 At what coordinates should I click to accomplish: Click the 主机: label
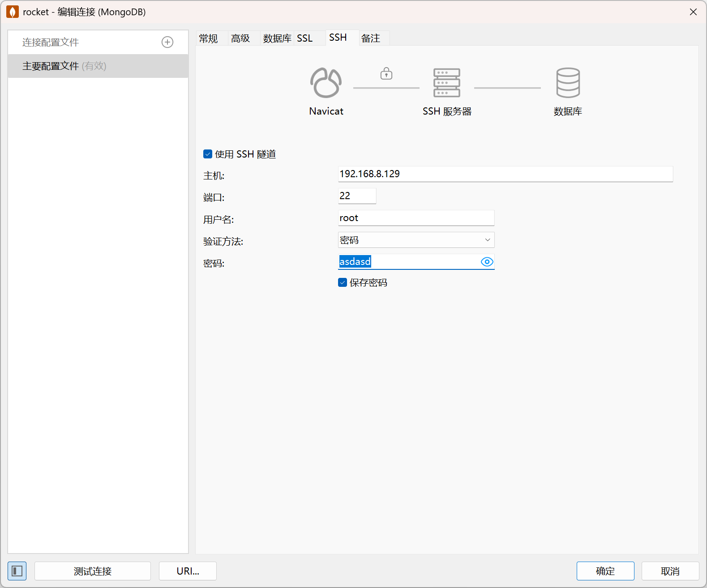[214, 176]
